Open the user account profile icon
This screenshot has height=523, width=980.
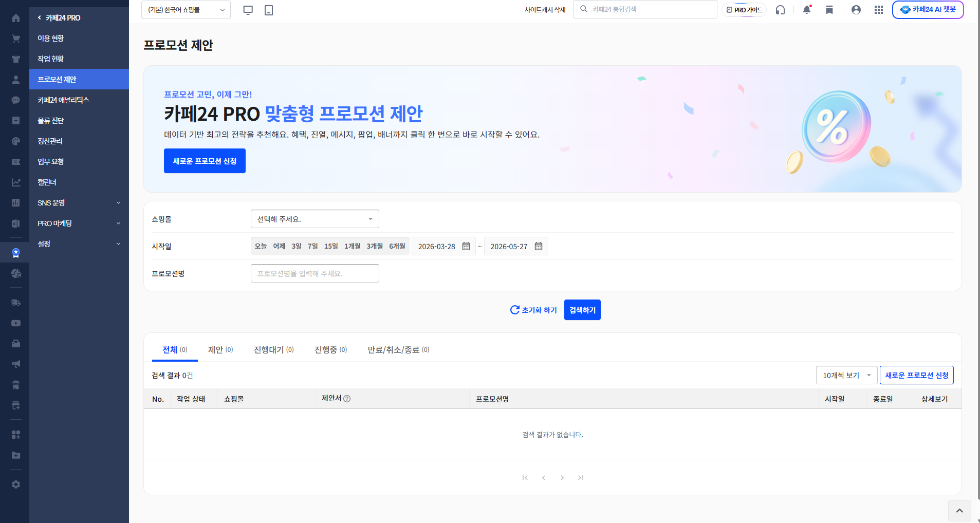click(x=856, y=10)
